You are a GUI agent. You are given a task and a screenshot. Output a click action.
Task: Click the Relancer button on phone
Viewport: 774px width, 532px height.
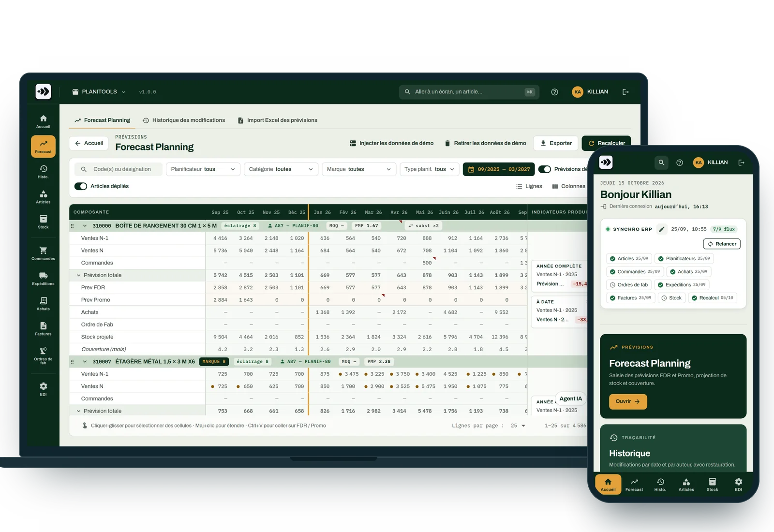pyautogui.click(x=722, y=244)
